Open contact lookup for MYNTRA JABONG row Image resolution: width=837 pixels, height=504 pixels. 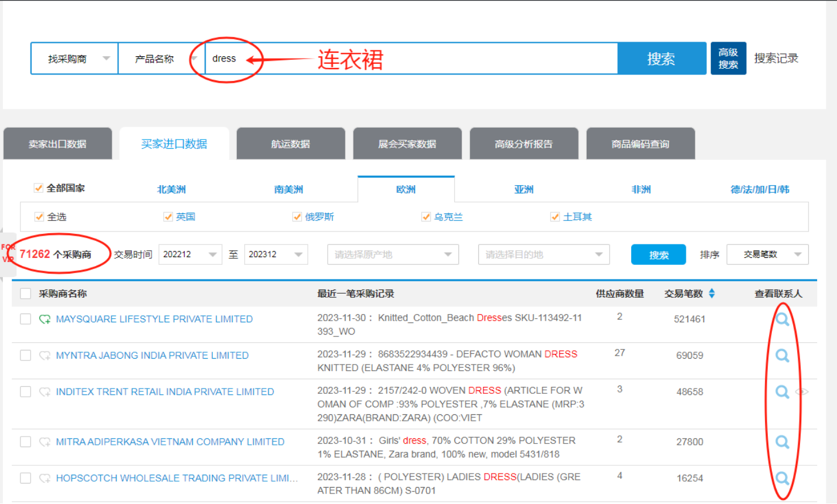(782, 356)
